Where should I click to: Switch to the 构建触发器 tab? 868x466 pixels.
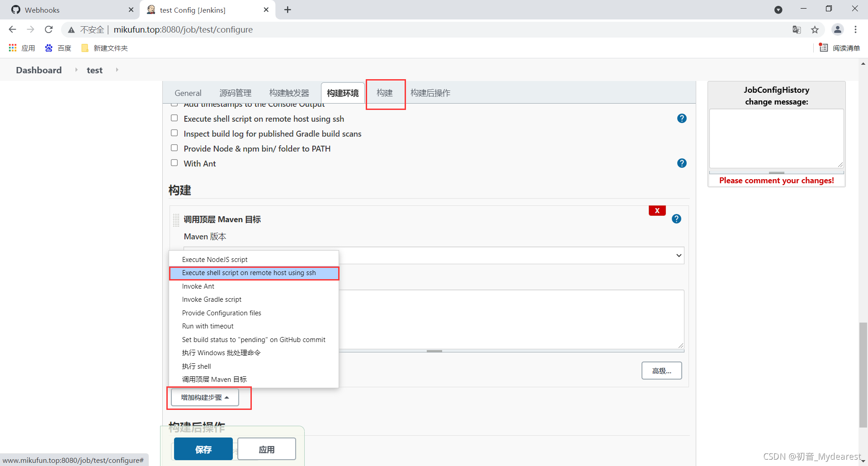289,93
